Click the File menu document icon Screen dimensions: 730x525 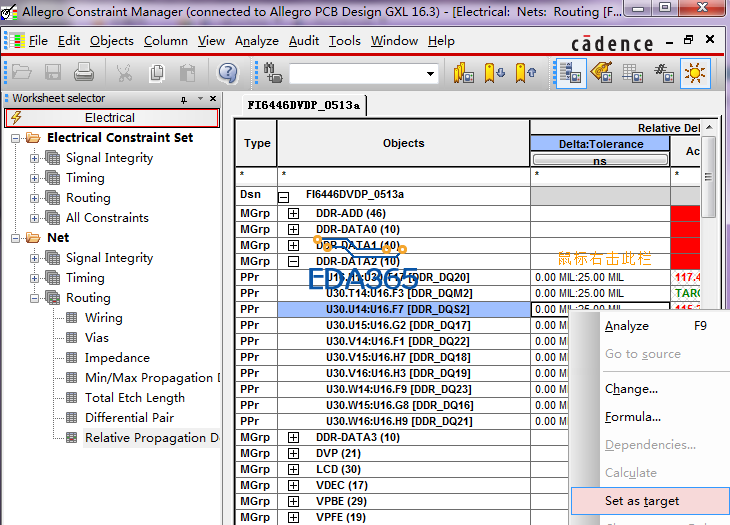pyautogui.click(x=15, y=41)
